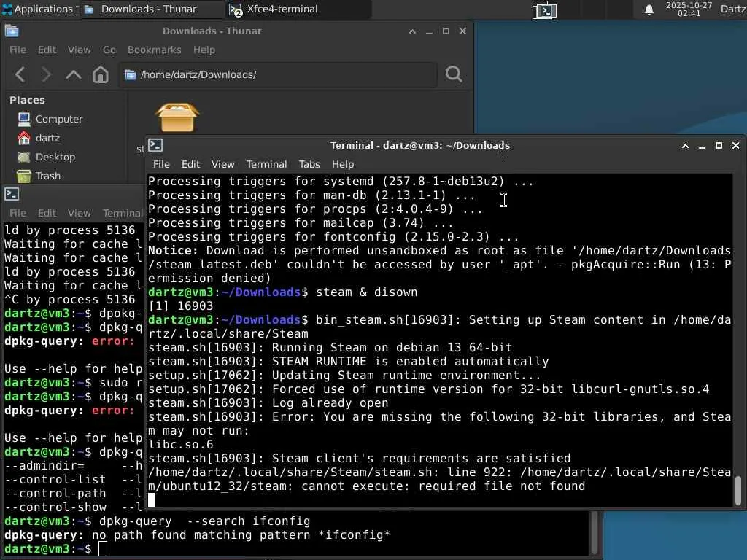Click 'no path found matching pattern' message
Screen dimensions: 747x560
[205, 534]
